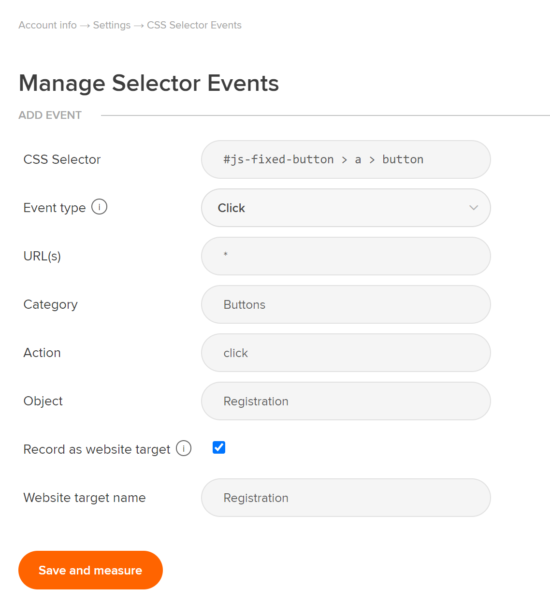The width and height of the screenshot is (550, 602).
Task: Select the Action field with click
Action: (346, 353)
